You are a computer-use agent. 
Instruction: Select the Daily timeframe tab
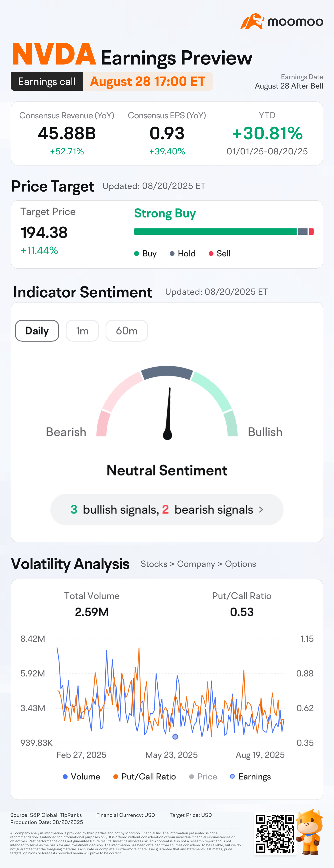[x=37, y=331]
